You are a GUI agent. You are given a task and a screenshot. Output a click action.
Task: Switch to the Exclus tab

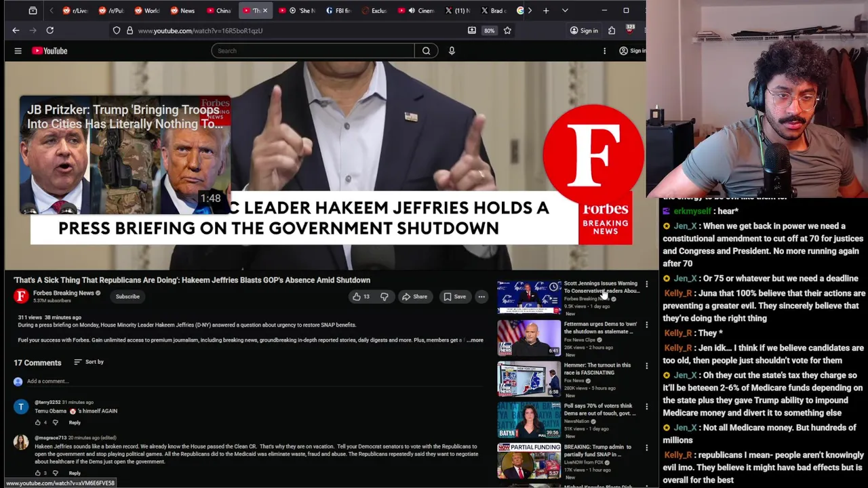pos(374,10)
